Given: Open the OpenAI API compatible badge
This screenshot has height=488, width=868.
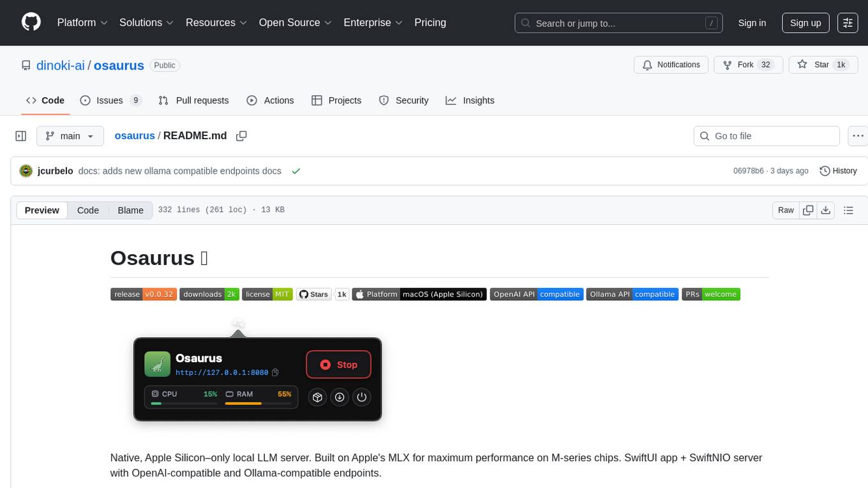Looking at the screenshot, I should coord(537,294).
